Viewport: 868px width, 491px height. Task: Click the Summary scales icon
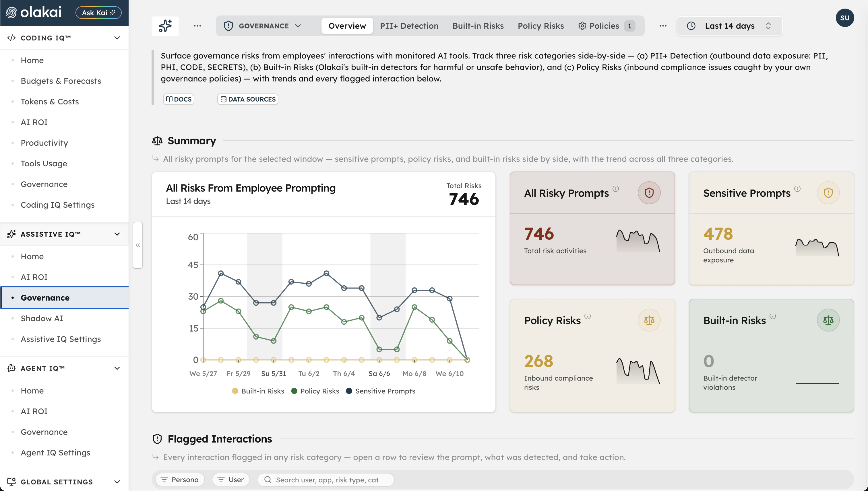coord(157,141)
